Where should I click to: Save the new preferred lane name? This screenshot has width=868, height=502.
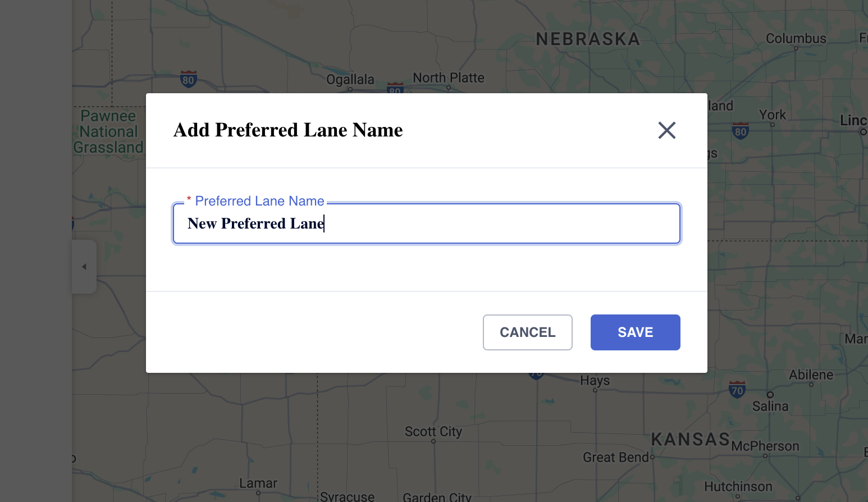pos(635,332)
